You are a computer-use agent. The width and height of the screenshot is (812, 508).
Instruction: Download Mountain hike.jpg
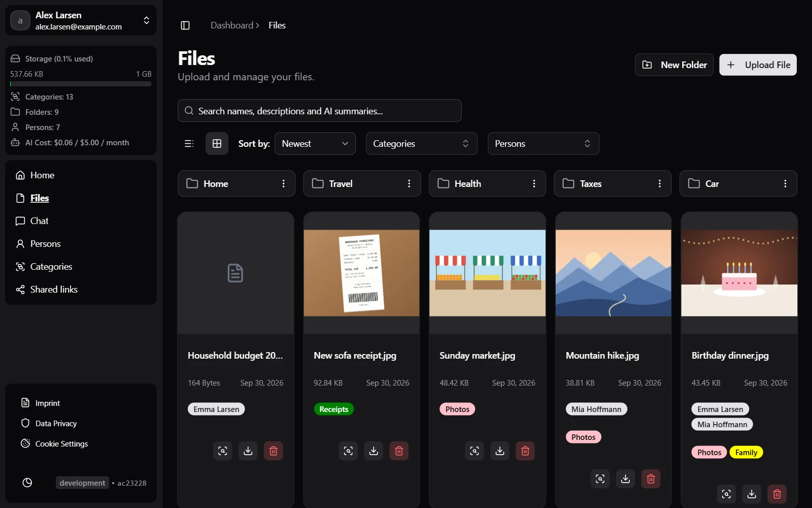(x=626, y=479)
